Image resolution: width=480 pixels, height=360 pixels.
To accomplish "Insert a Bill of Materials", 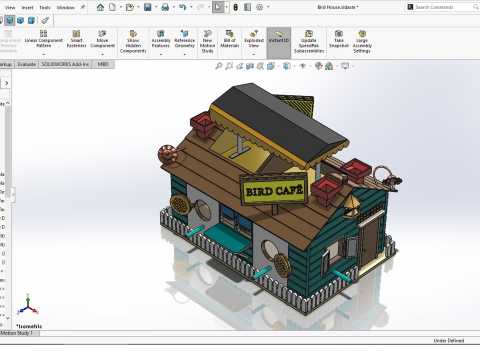I will [230, 39].
